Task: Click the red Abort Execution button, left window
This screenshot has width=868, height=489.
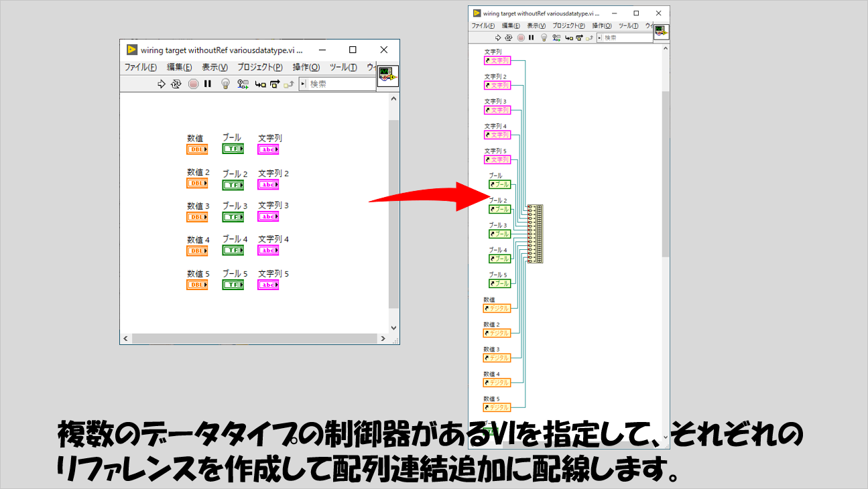Action: [193, 84]
